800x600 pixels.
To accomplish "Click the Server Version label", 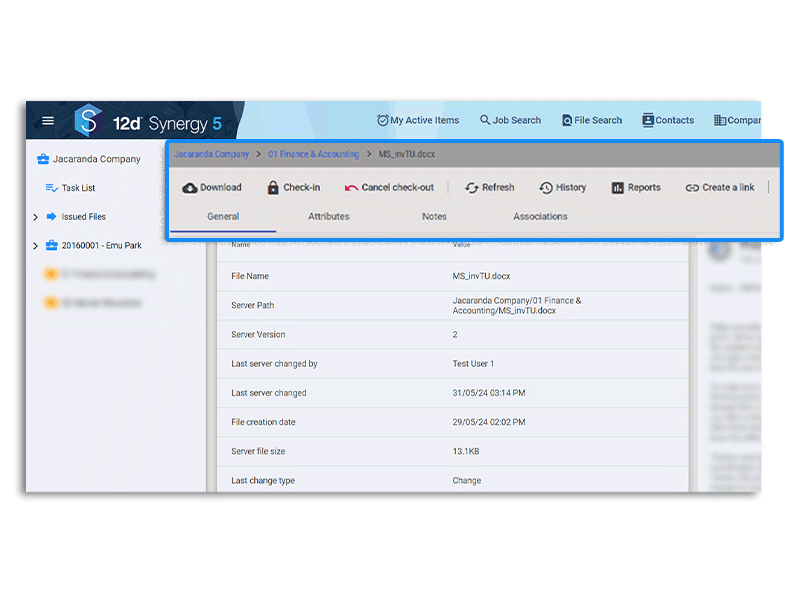I will click(258, 335).
